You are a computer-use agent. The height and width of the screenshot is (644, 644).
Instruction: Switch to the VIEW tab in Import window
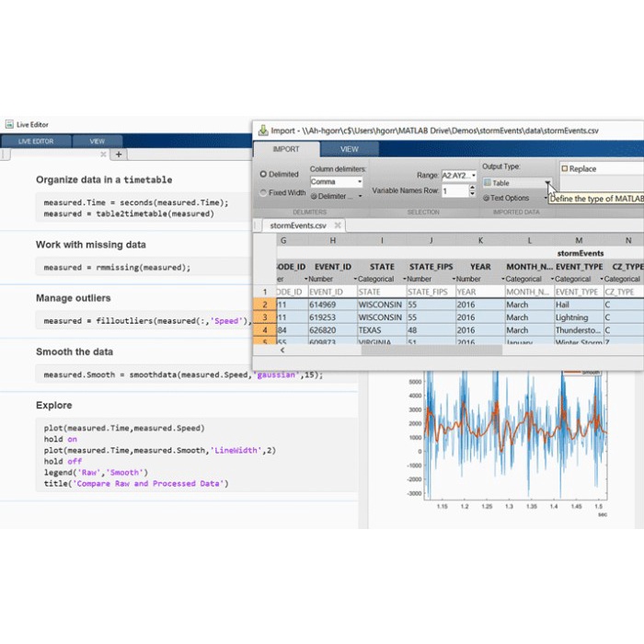coord(350,149)
